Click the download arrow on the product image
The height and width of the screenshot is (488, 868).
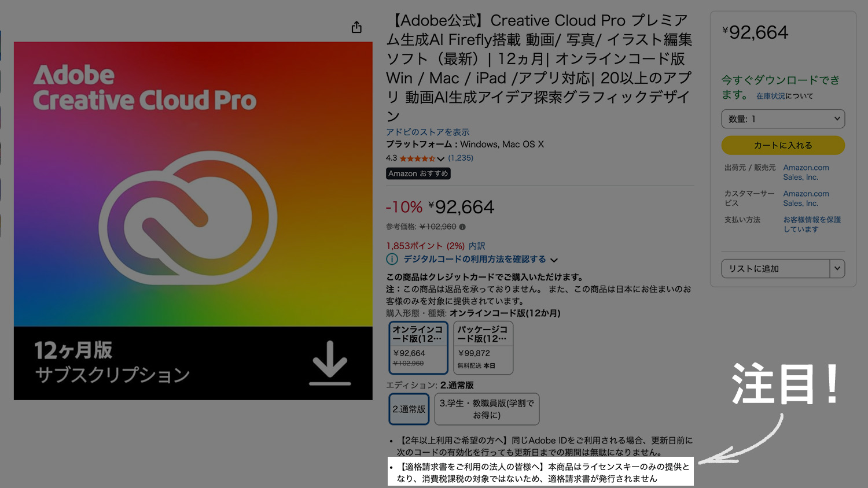(x=330, y=363)
